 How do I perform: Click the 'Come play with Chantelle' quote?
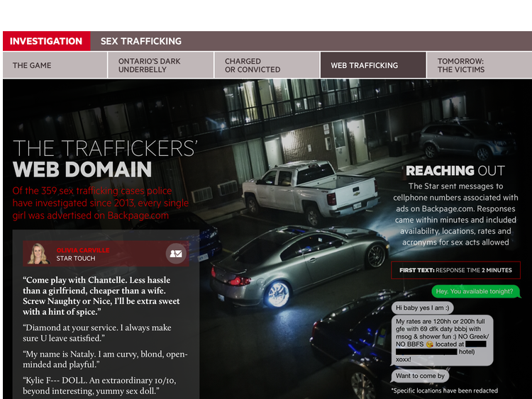point(101,296)
